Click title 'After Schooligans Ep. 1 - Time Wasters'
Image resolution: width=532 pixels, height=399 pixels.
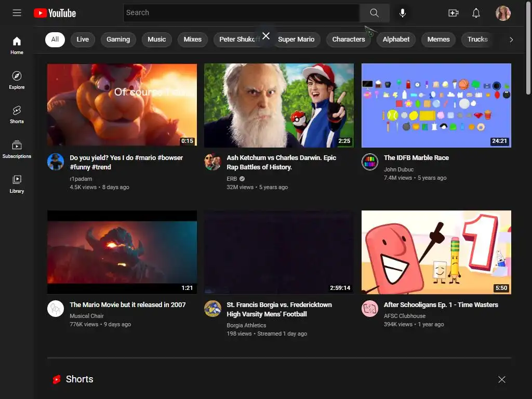pyautogui.click(x=441, y=304)
